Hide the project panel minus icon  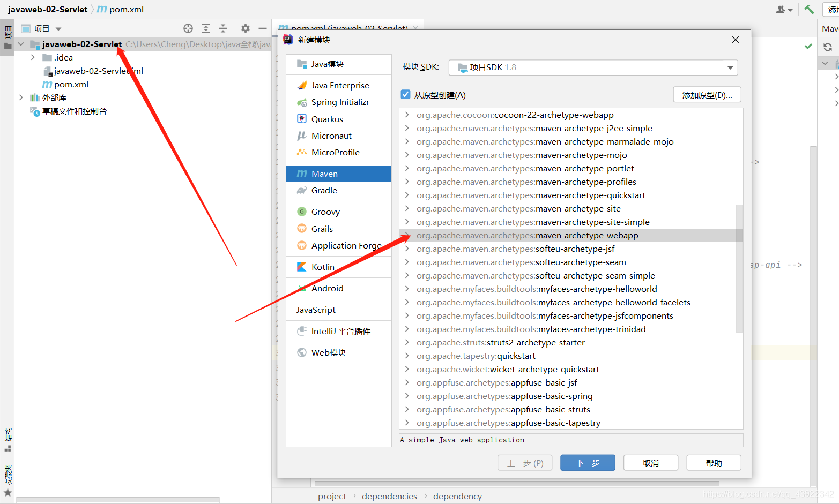point(263,28)
